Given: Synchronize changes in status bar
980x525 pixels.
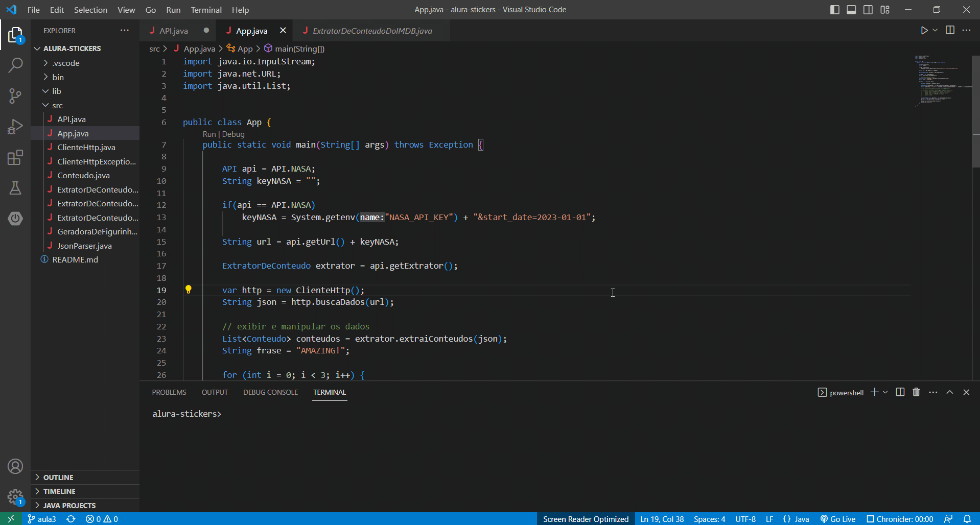Looking at the screenshot, I should coord(71,519).
